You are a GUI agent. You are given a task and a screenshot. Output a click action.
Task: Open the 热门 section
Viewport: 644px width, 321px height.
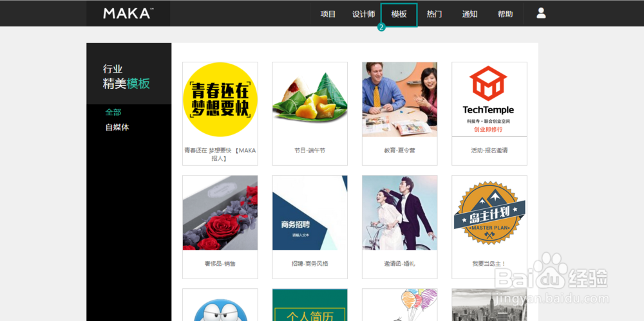pyautogui.click(x=434, y=14)
